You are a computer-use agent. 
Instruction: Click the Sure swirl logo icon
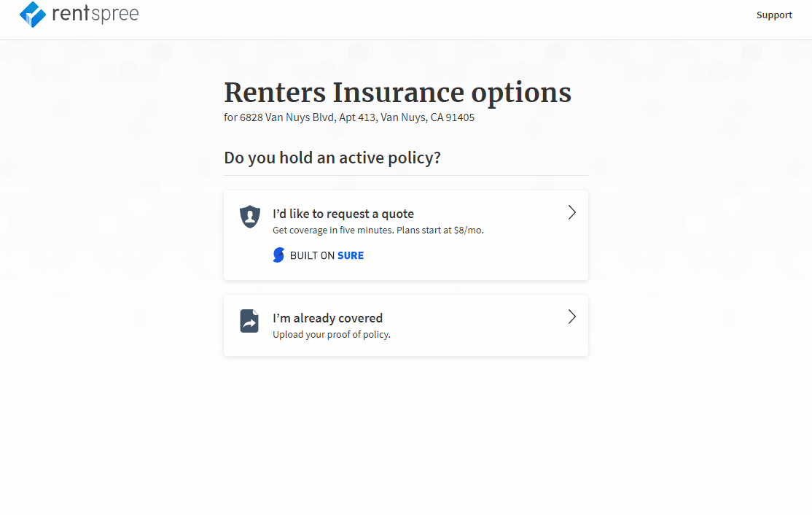(x=278, y=255)
